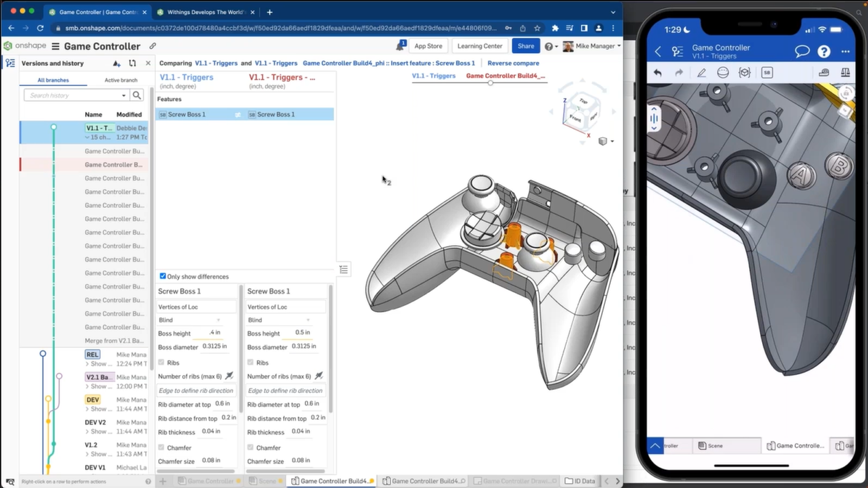868x488 pixels.
Task: Click the search magnifier in history panel
Action: point(137,95)
